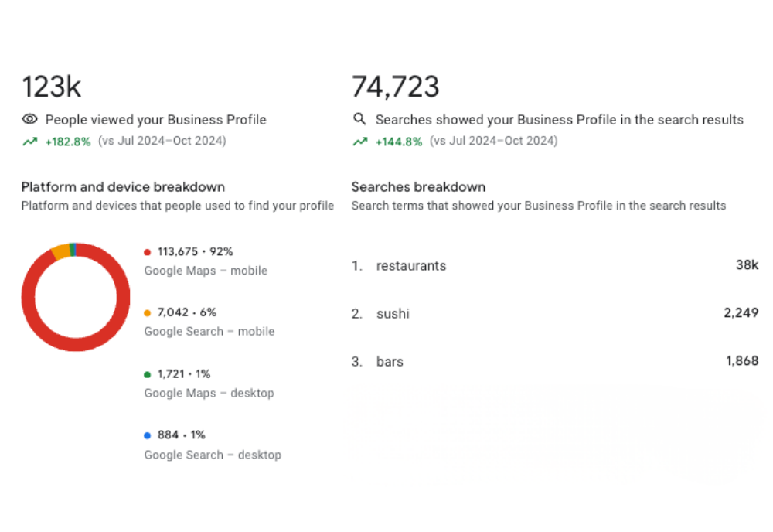
Task: Select the green Google Maps desktop legend dot
Action: point(147,374)
